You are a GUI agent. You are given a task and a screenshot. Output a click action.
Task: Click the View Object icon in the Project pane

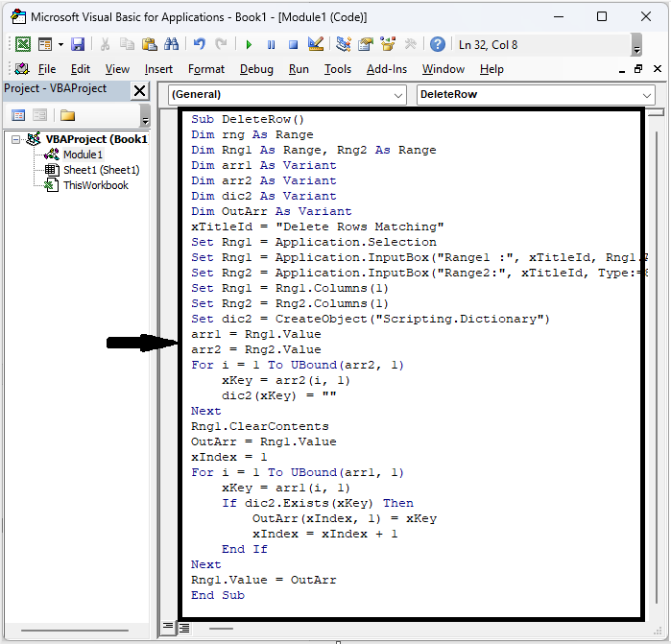(x=39, y=115)
